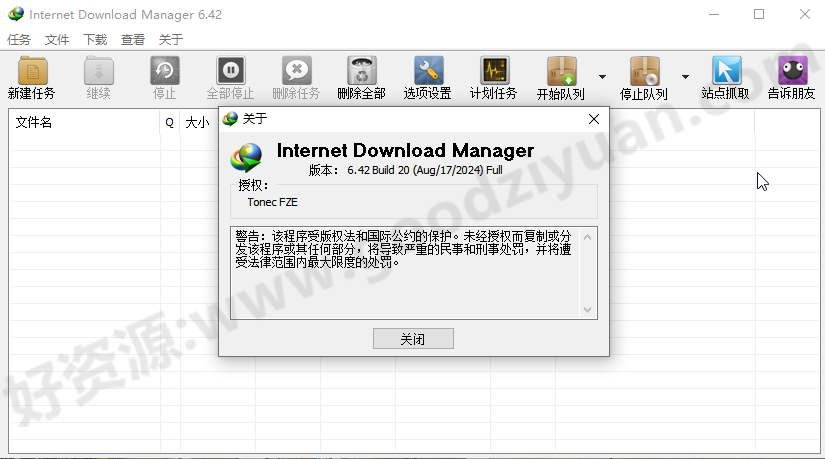Click the IDM icon in main title bar
Viewport: 825px width, 459px height.
pyautogui.click(x=16, y=14)
